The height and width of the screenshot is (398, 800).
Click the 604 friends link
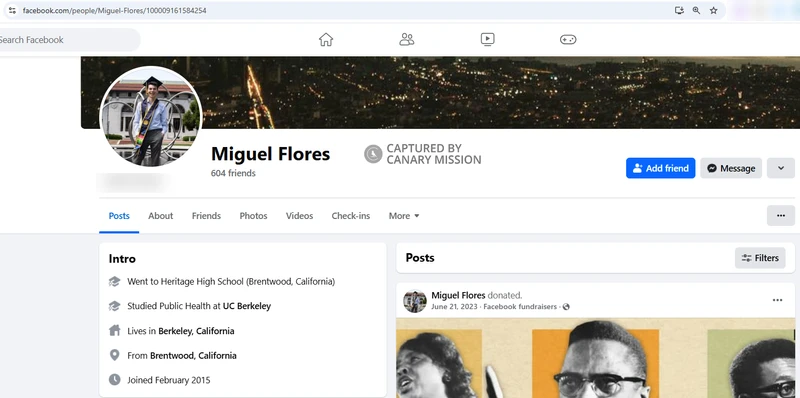point(233,173)
